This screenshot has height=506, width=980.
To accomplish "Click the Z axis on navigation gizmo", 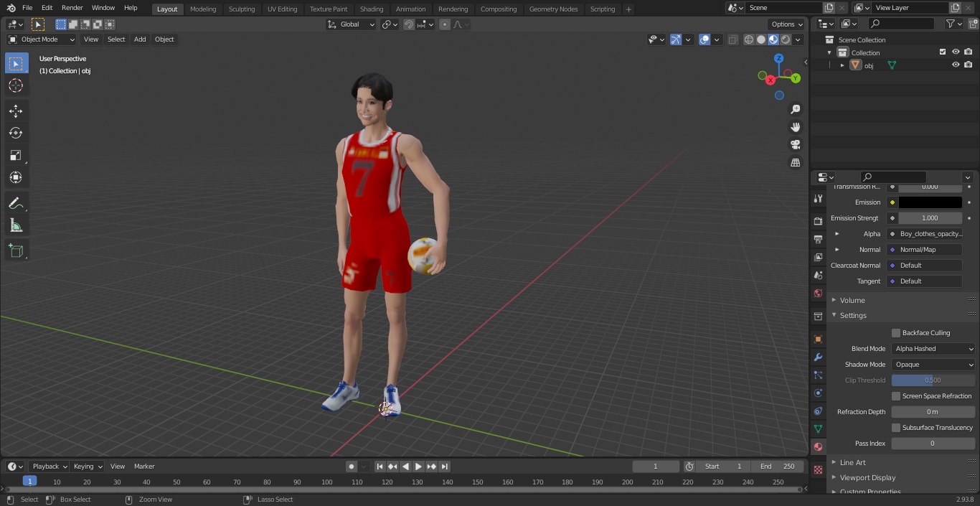I will pyautogui.click(x=779, y=58).
